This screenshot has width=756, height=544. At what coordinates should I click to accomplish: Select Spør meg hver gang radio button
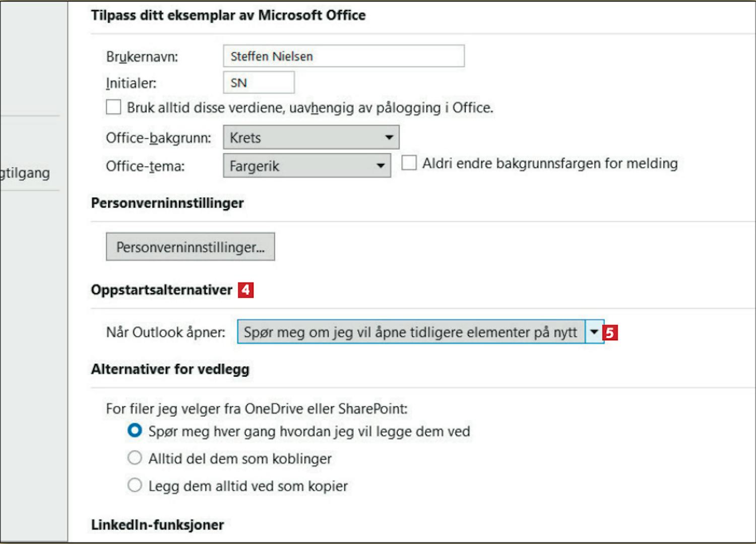click(135, 431)
